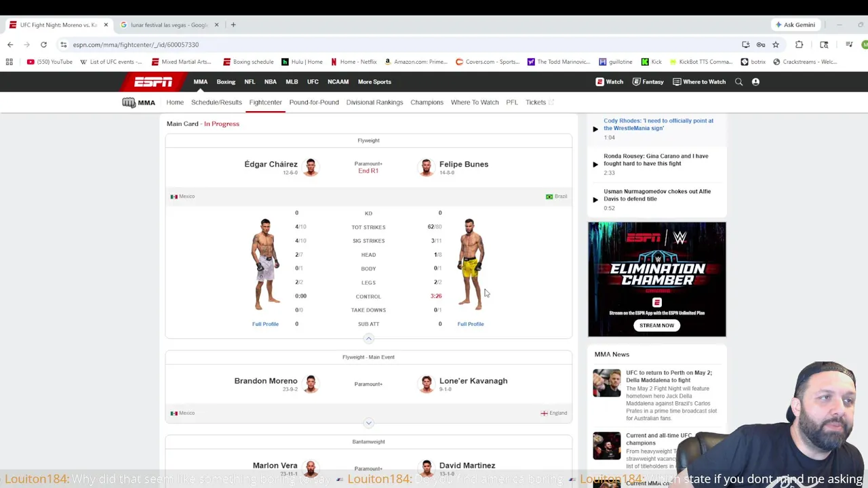Open Édgar Cháirez headshot icon
Screen dimensions: 868x488
[x=311, y=167]
